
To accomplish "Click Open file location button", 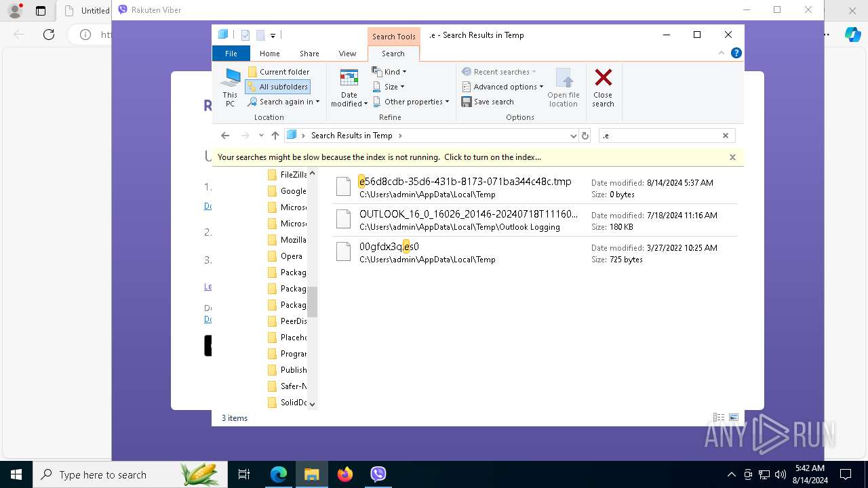I will 564,87.
